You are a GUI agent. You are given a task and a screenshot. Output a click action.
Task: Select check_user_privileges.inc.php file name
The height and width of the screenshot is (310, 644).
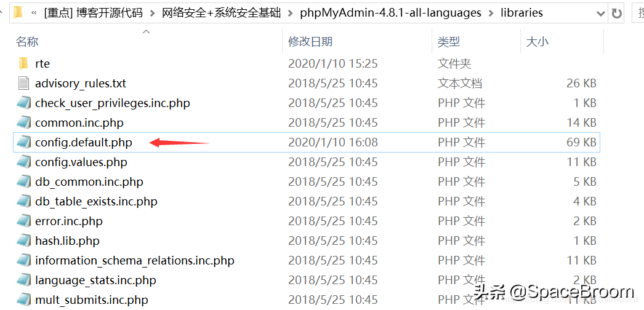pos(113,103)
